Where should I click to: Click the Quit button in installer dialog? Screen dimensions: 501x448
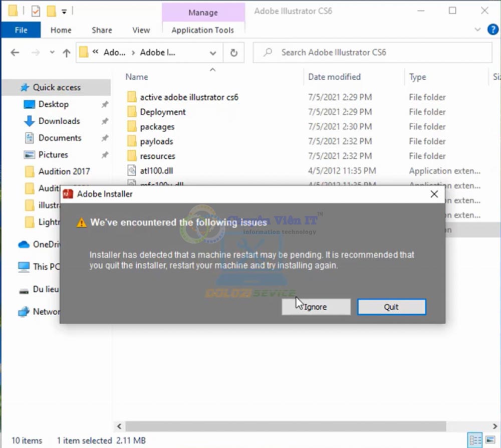[391, 307]
